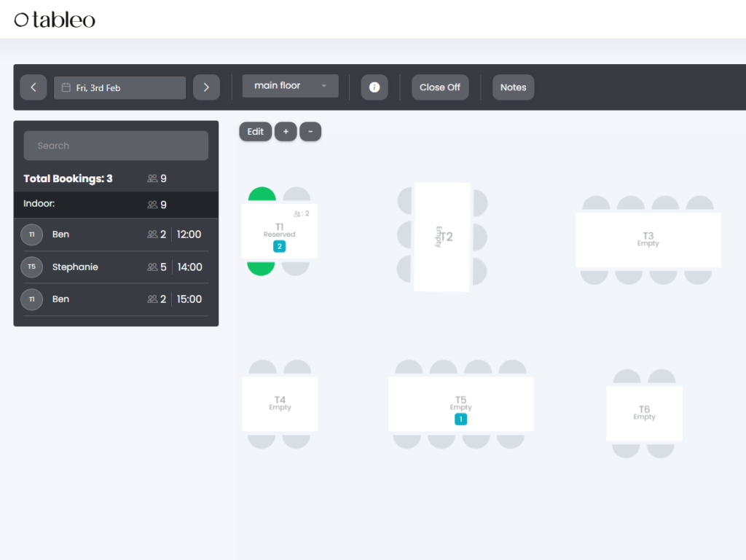Click the tableo logo
The width and height of the screenshot is (746, 560).
tap(55, 20)
